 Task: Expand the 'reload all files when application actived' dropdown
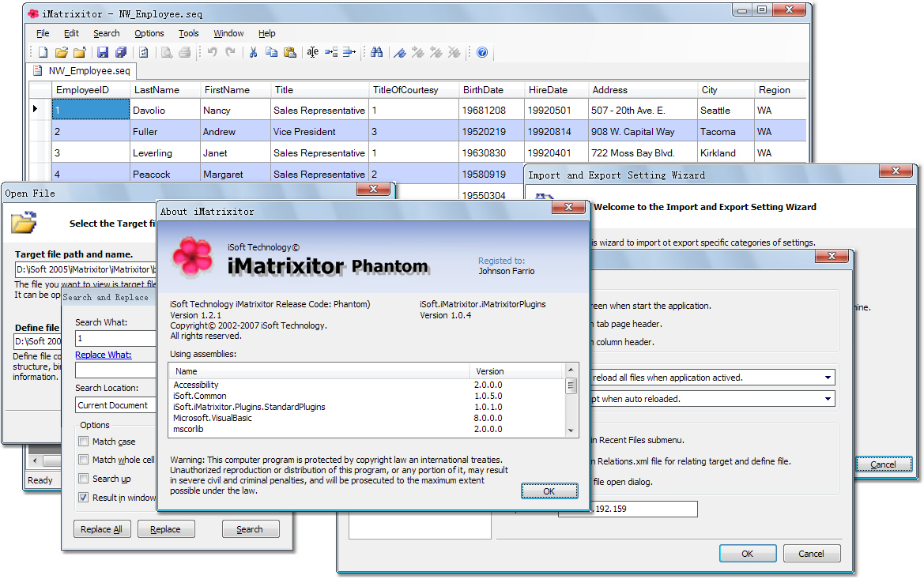(x=828, y=378)
